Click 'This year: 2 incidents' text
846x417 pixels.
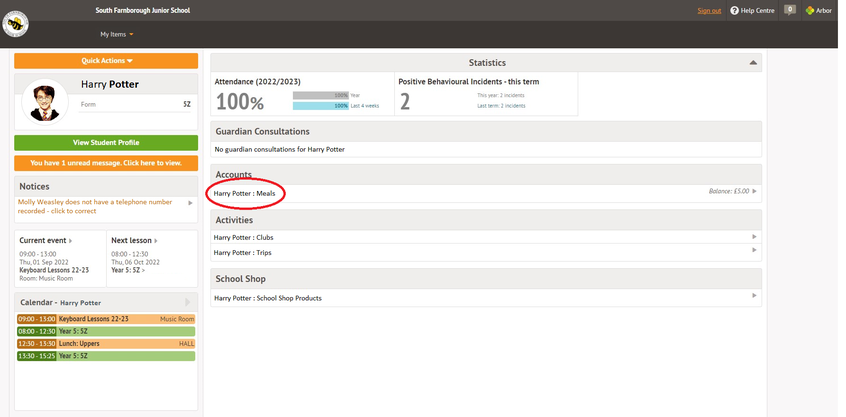[x=501, y=95]
